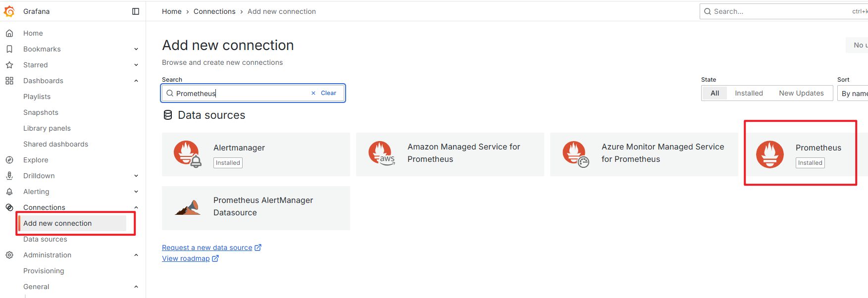This screenshot has height=298, width=868.
Task: Expand the Bookmarks section chevron
Action: [x=136, y=49]
